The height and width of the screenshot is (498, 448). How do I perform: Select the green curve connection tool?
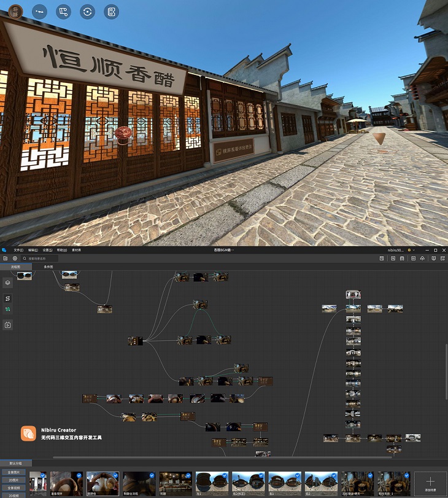tap(8, 309)
